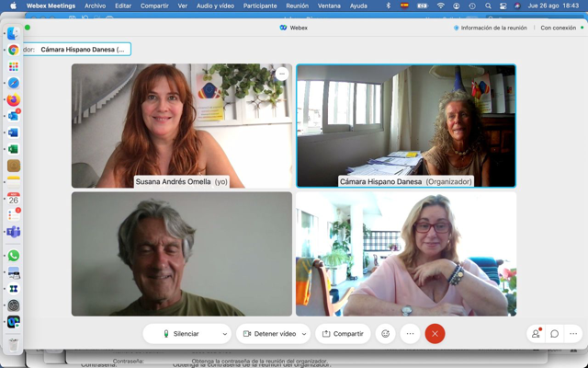Screen dimensions: 588x368
Task: Select the video tile of man in green shirt
Action: click(x=182, y=254)
